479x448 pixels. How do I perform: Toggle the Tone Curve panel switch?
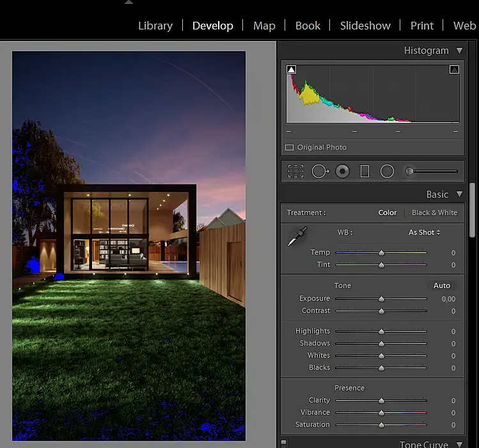283,444
